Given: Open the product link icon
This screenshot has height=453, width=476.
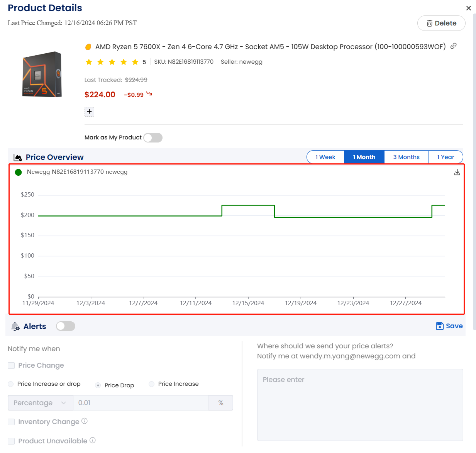Looking at the screenshot, I should (454, 46).
